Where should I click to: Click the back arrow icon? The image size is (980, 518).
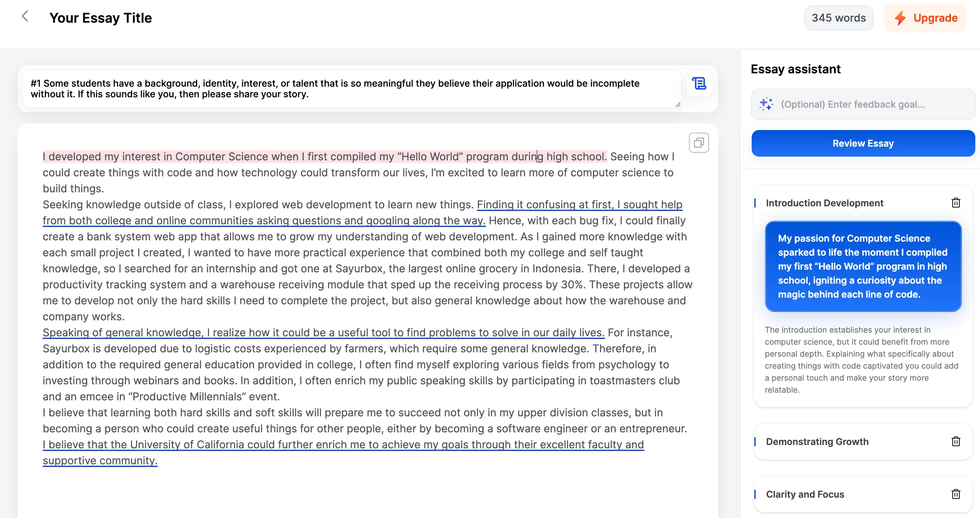pos(25,16)
